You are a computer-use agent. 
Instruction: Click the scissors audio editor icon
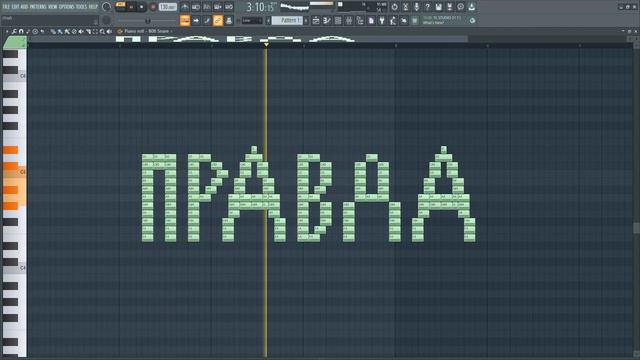coord(405,7)
